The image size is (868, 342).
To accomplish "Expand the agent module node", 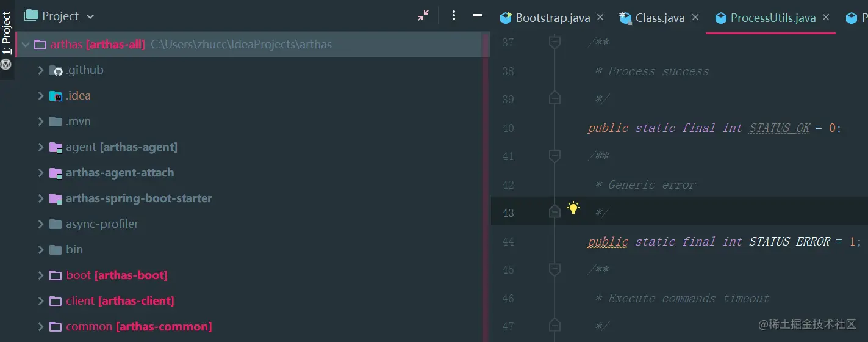I will [x=40, y=147].
